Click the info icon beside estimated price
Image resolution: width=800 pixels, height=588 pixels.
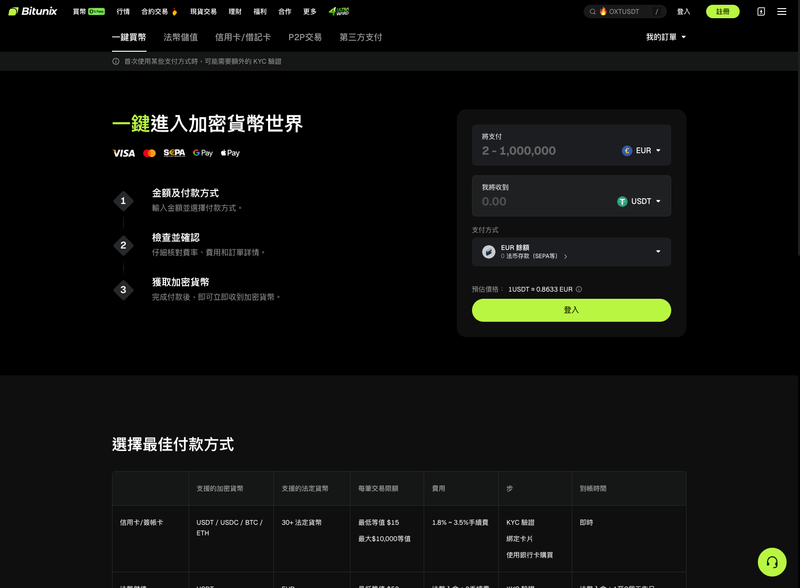(579, 289)
